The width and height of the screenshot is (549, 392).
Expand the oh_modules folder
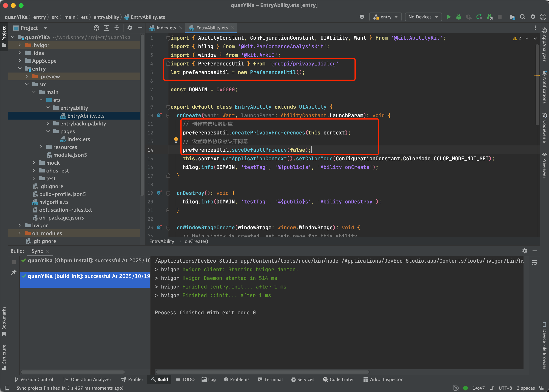(x=20, y=233)
